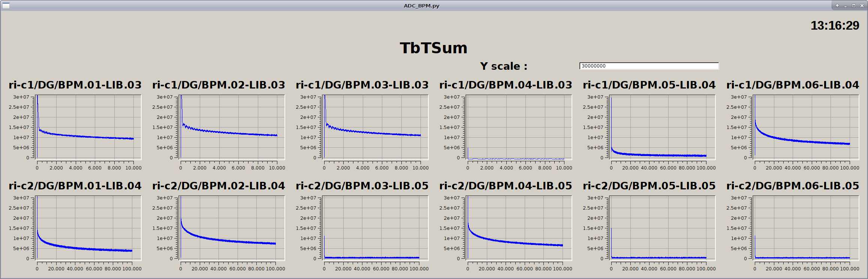Minimize the ADC_BPM.py window
The image size is (868, 279).
coord(846,6)
